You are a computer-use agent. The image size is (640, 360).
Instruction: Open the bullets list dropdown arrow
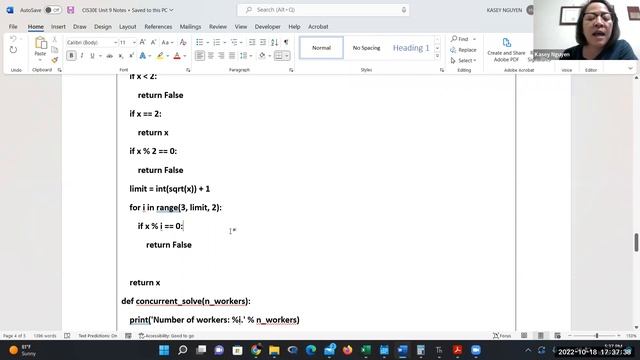tap(207, 42)
